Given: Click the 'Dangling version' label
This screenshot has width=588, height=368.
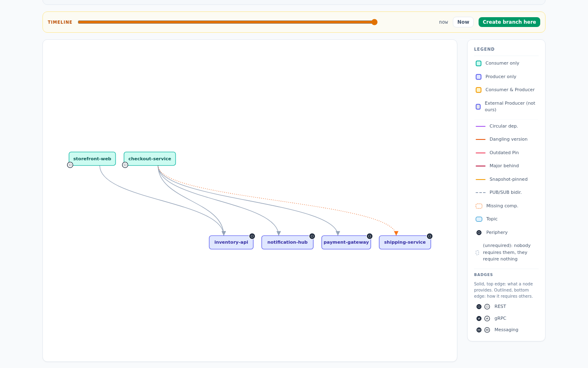Looking at the screenshot, I should [508, 139].
